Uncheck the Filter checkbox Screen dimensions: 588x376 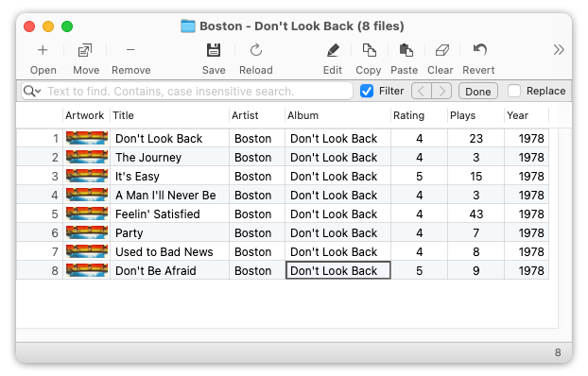(367, 91)
